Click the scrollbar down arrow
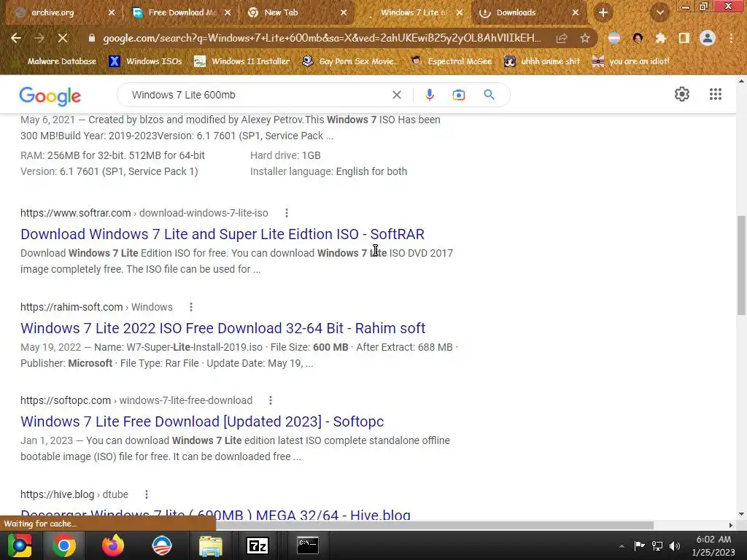 tap(741, 514)
